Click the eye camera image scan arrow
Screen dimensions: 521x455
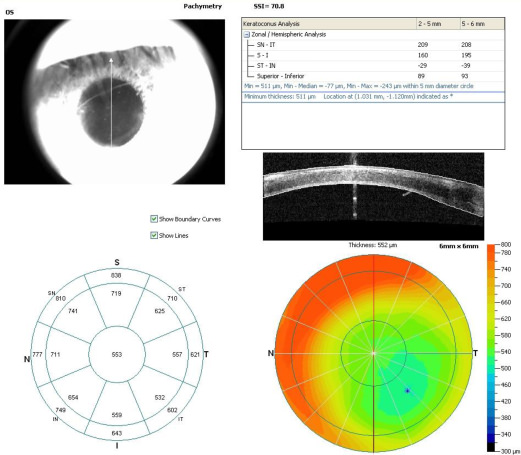tap(111, 102)
